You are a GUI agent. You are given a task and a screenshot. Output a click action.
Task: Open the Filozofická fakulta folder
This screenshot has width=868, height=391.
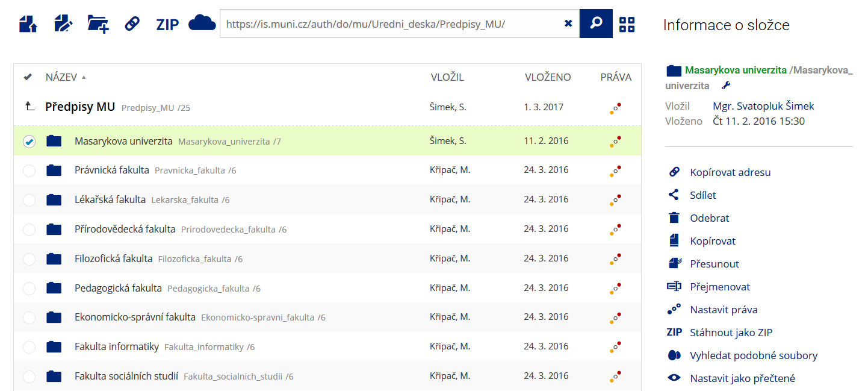(x=114, y=258)
